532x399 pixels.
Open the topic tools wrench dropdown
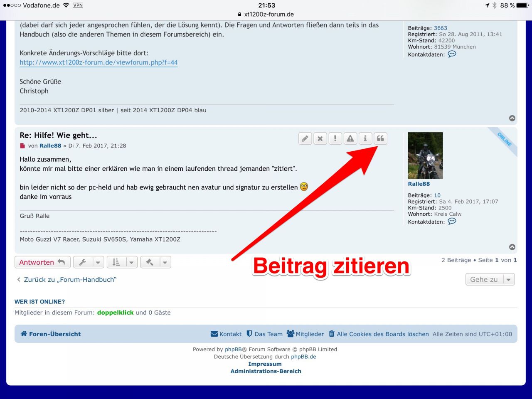pyautogui.click(x=89, y=262)
